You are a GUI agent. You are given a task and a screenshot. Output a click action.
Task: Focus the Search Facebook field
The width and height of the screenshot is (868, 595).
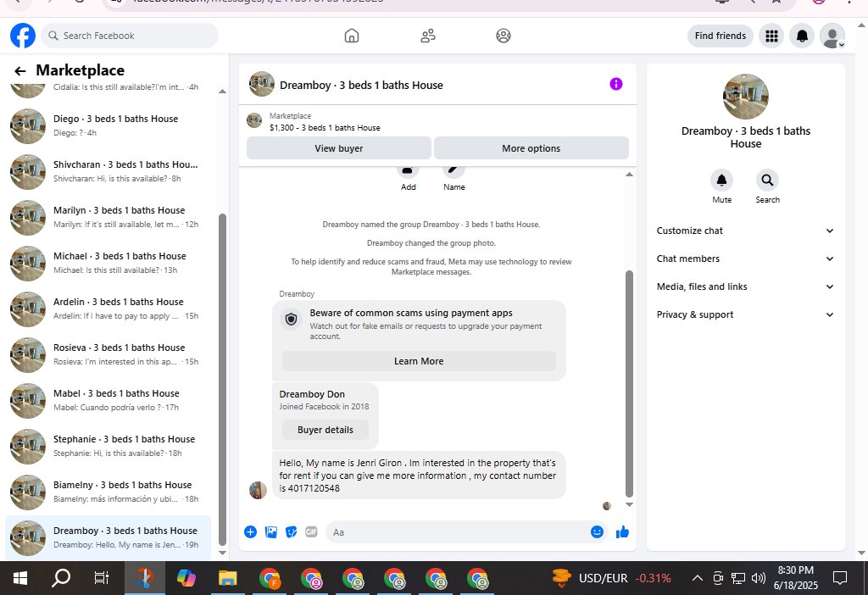coord(130,36)
